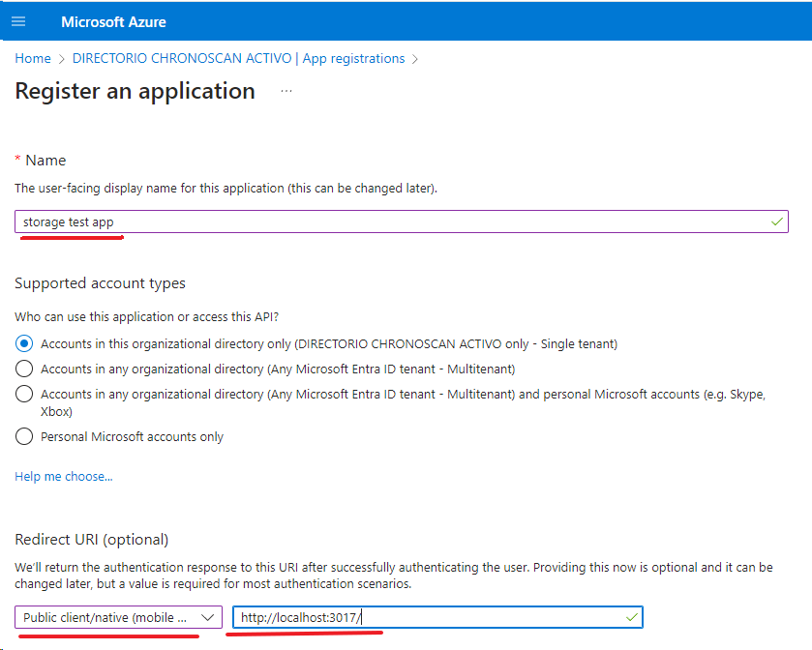
Task: Select Personal Microsoft accounts only
Action: point(24,436)
